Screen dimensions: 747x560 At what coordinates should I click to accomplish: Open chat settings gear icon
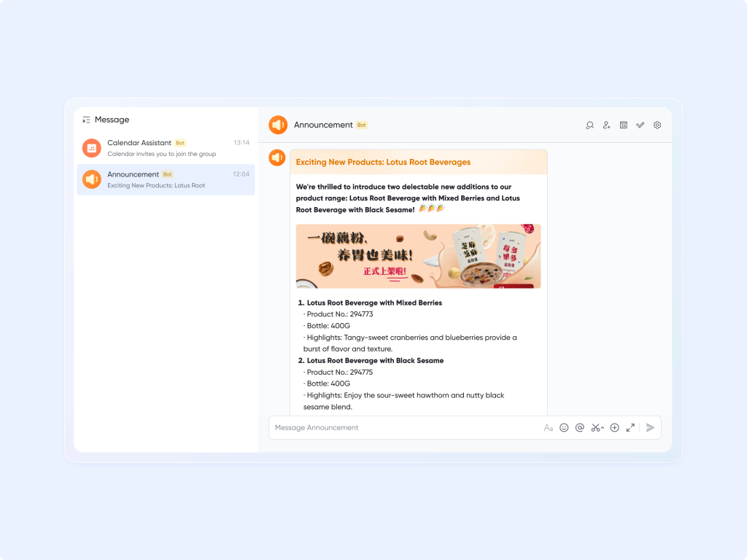coord(657,125)
